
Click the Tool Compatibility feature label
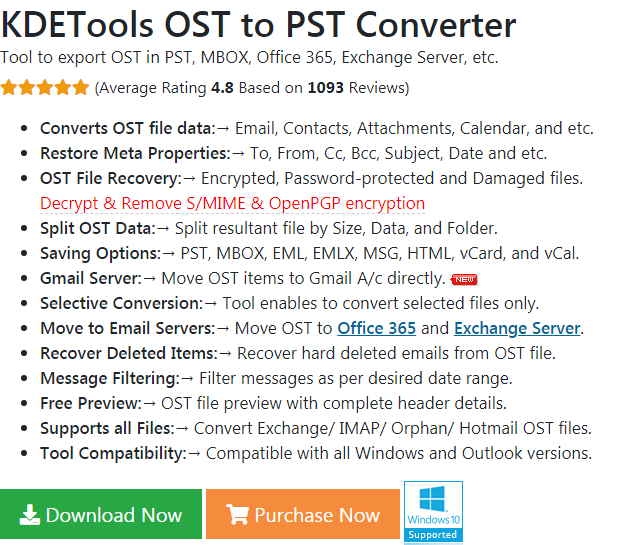(x=113, y=453)
